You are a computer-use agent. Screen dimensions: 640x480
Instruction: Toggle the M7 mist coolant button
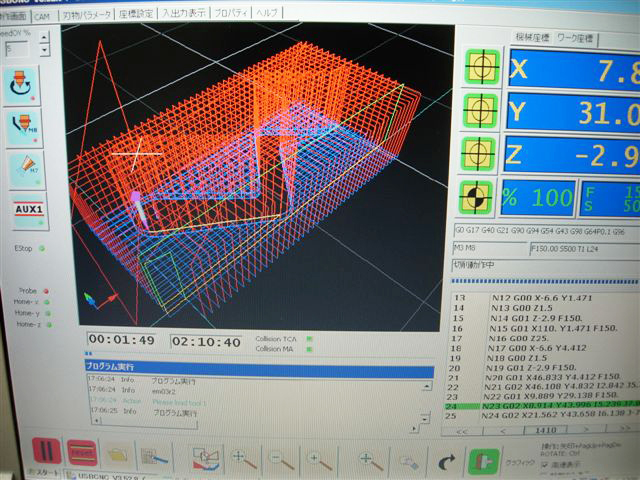[23, 169]
